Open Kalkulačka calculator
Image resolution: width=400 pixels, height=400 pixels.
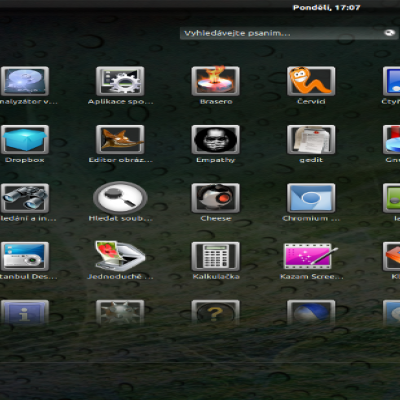215,256
